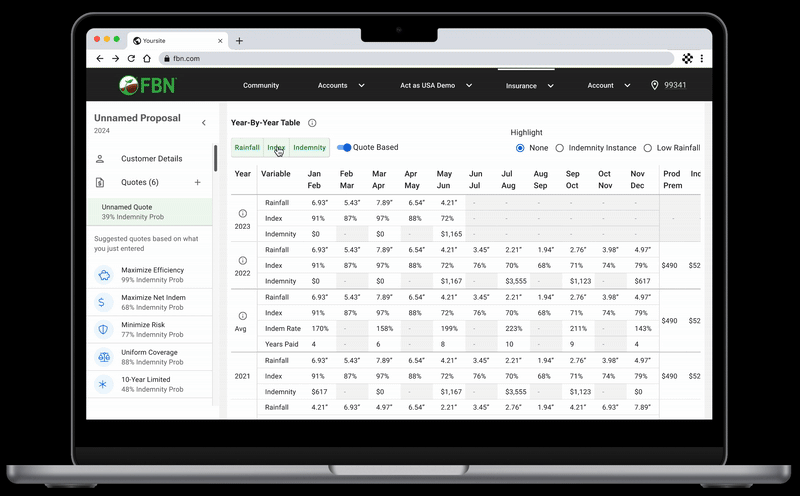Click Minimize Risk shield icon
Image resolution: width=800 pixels, height=496 pixels.
click(104, 330)
